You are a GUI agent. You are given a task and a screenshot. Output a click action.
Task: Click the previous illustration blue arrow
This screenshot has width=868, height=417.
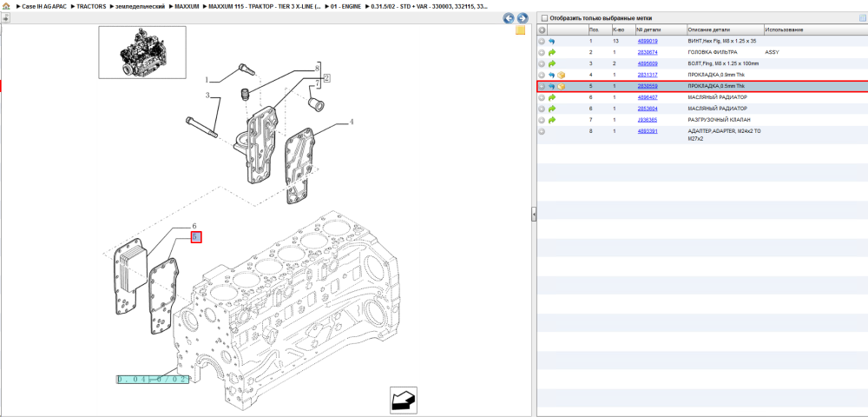pyautogui.click(x=508, y=18)
